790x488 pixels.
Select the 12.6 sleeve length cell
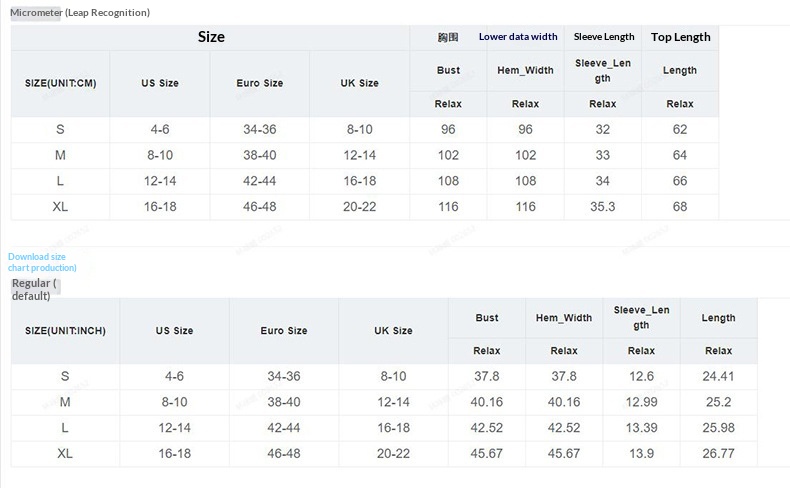[x=641, y=376]
